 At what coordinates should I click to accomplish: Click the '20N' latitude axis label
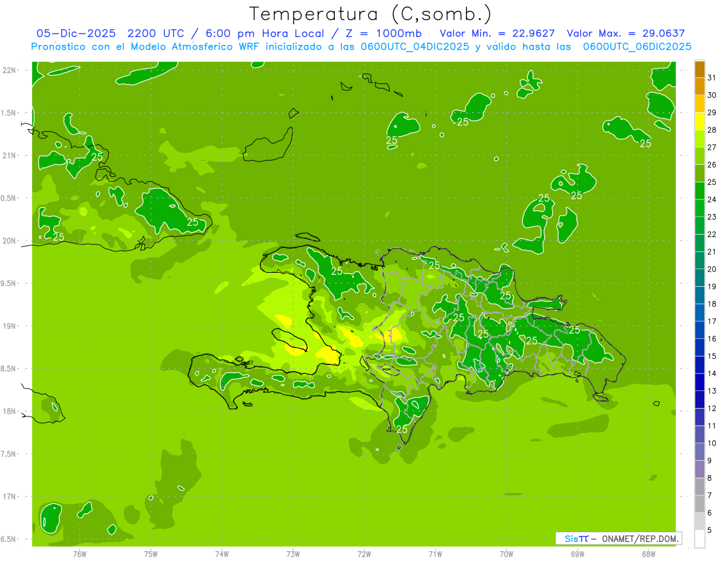[x=10, y=241]
